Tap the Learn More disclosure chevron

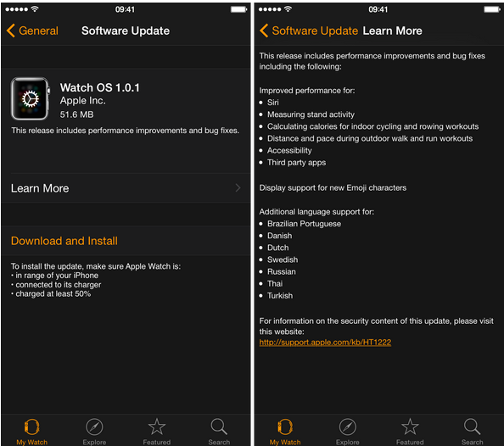[x=238, y=188]
